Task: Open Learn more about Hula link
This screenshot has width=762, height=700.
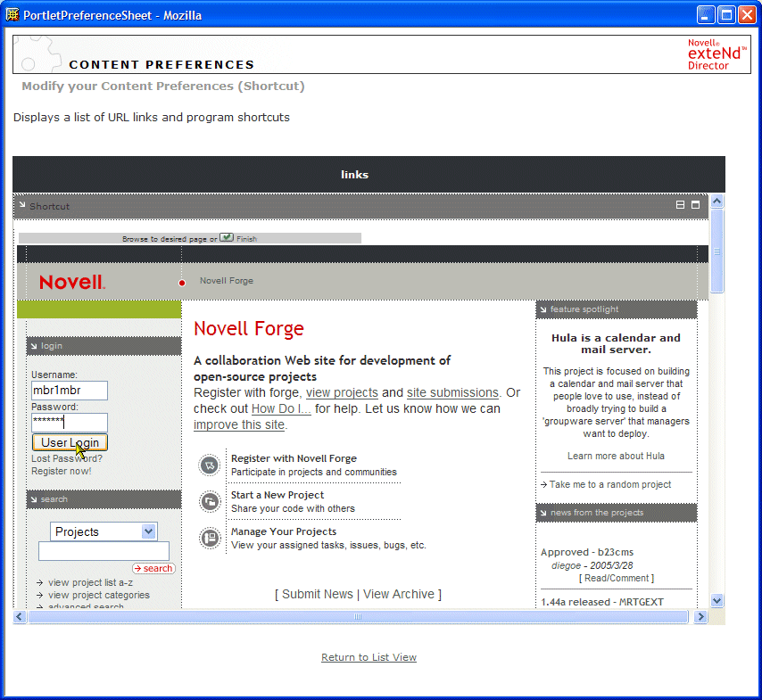Action: pos(616,456)
